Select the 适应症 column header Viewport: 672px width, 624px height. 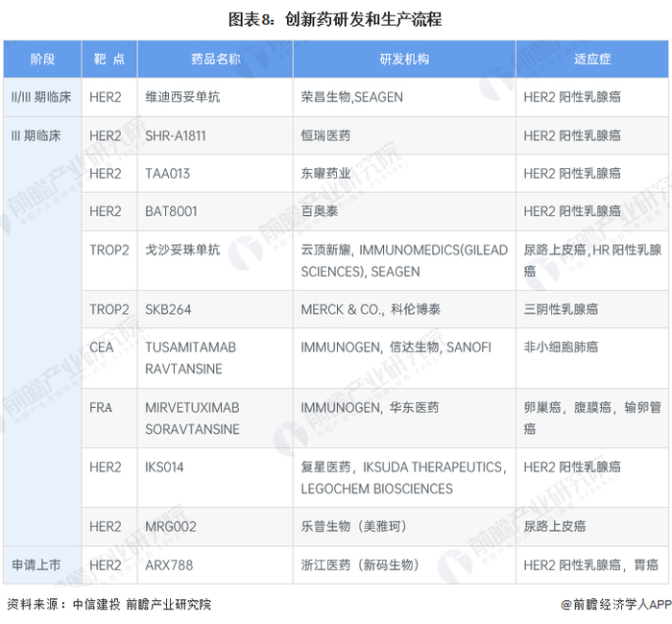[592, 60]
